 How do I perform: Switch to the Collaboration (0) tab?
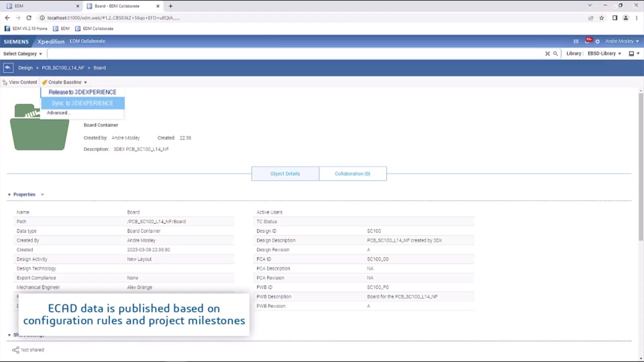pos(352,174)
